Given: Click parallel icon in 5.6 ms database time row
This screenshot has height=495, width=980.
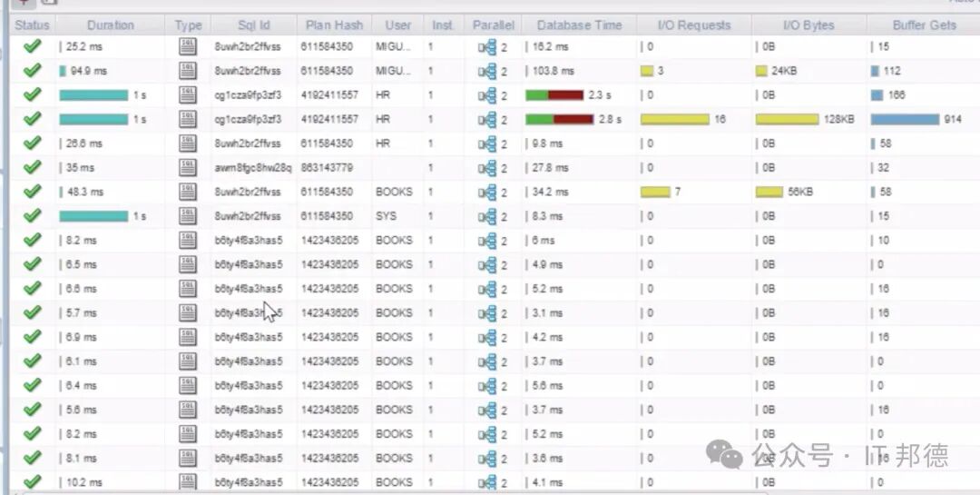Looking at the screenshot, I should pos(487,385).
